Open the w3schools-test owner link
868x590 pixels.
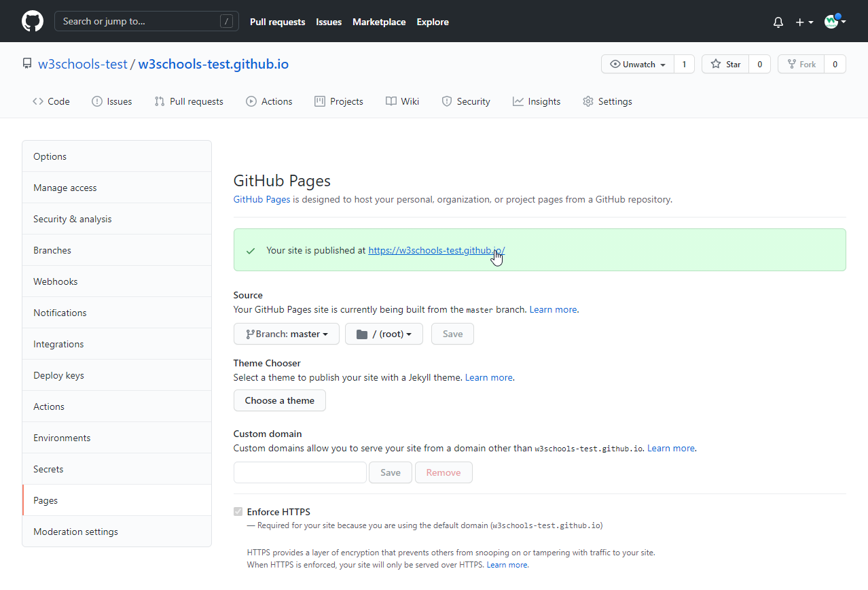(83, 64)
